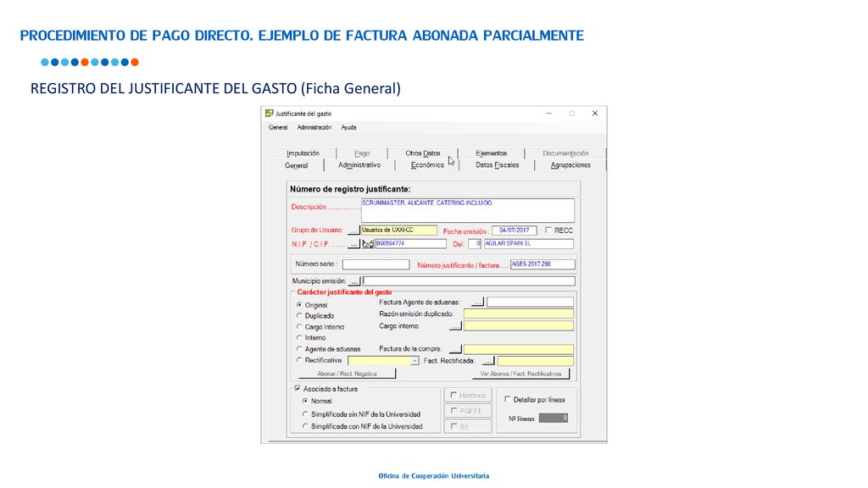Screen dimensions: 868x488
Task: Select the Interno radio option
Action: 299,337
